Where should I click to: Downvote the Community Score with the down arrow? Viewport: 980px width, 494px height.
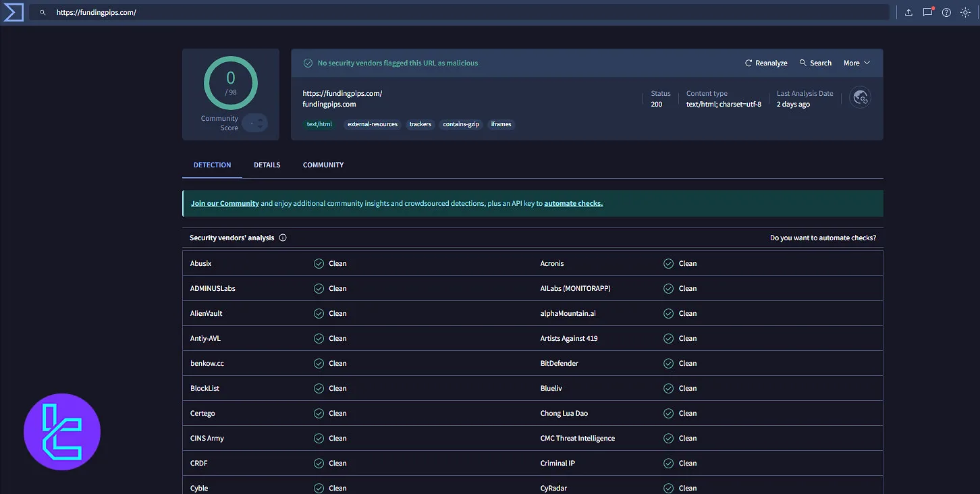(261, 128)
